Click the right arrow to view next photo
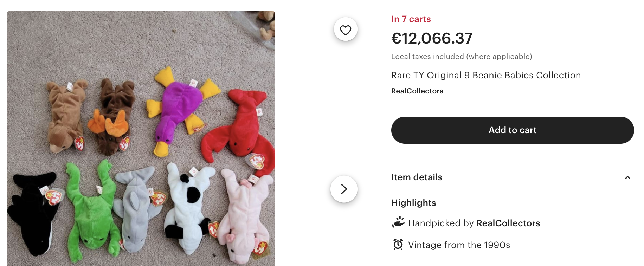 pyautogui.click(x=344, y=189)
